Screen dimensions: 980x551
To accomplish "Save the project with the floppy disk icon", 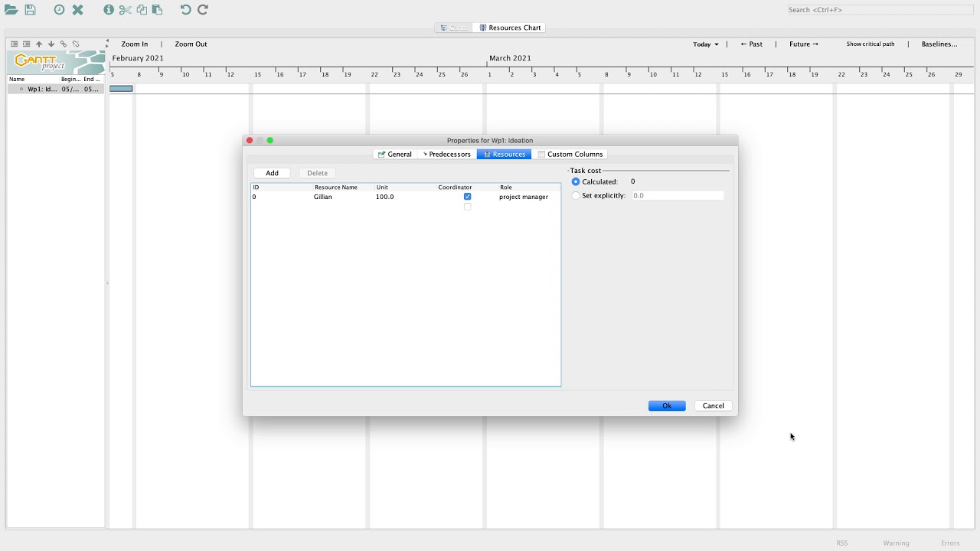I will [30, 10].
